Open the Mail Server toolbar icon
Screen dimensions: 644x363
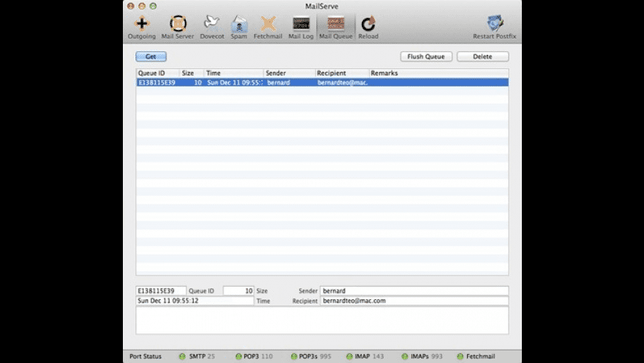178,27
